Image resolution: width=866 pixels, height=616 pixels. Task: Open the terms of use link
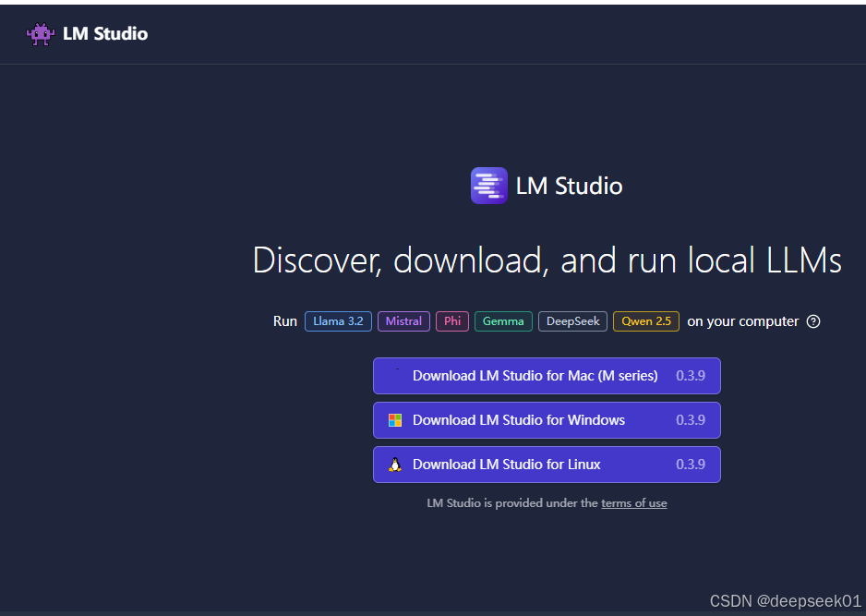[634, 503]
